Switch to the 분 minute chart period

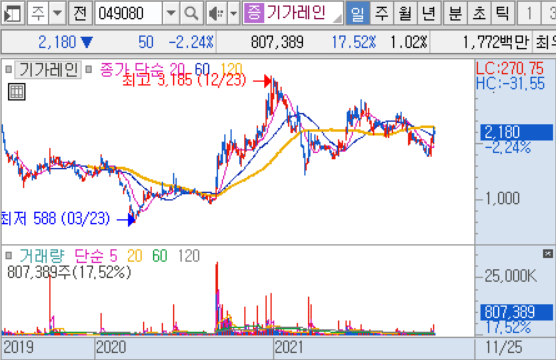point(455,13)
